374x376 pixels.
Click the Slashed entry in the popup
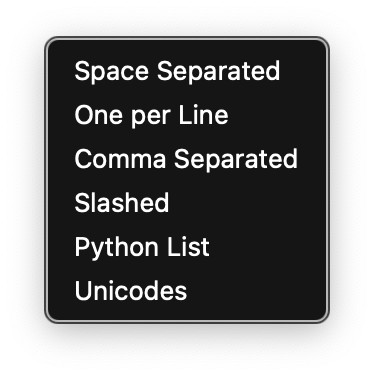tap(187, 203)
